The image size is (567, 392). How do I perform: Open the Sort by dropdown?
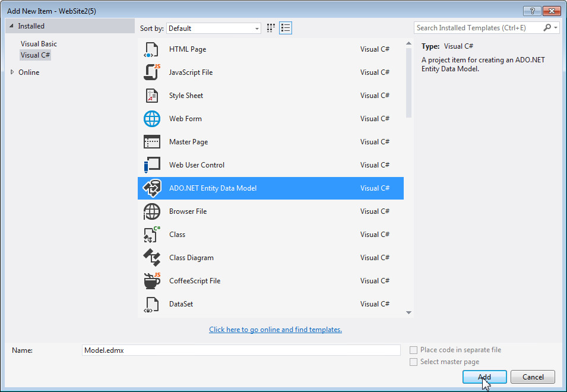(257, 28)
